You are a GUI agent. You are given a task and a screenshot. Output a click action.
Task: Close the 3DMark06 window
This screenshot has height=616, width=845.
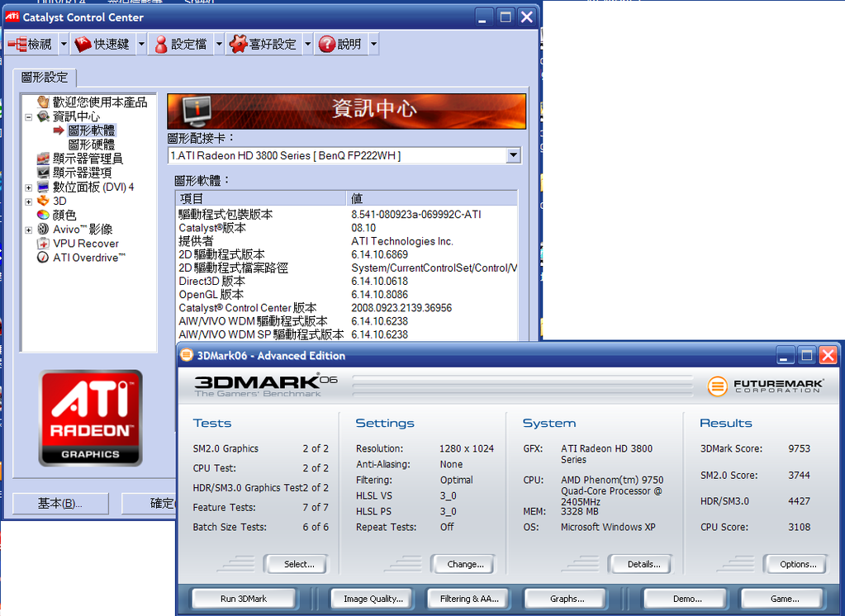(828, 356)
